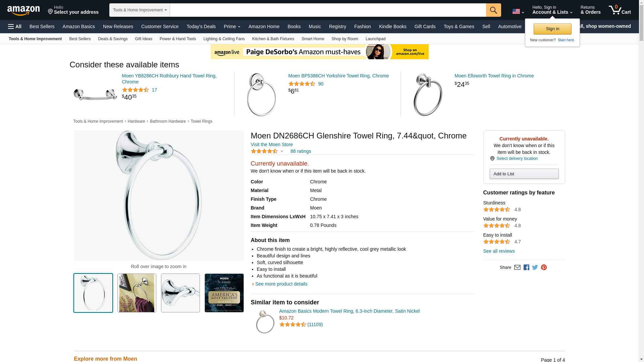
Task: Click the yellow Sign in button
Action: point(552,29)
